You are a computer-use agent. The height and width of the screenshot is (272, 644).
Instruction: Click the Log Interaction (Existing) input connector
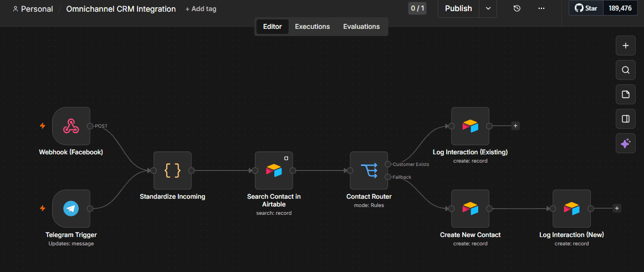tap(451, 126)
